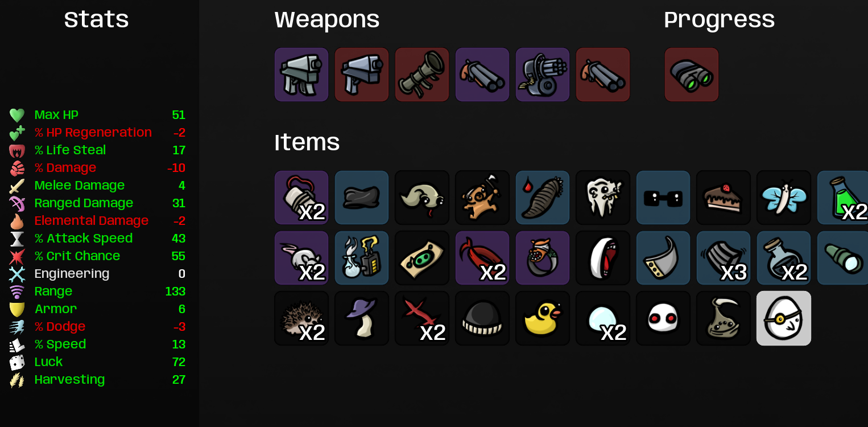Click the purple mushroom item
Image resolution: width=868 pixels, height=427 pixels.
[x=362, y=318]
